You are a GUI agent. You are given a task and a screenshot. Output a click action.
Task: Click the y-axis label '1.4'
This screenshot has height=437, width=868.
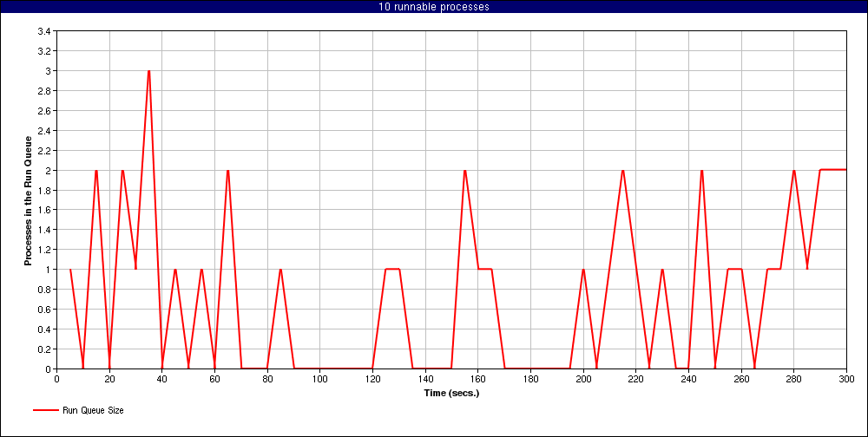click(x=43, y=230)
